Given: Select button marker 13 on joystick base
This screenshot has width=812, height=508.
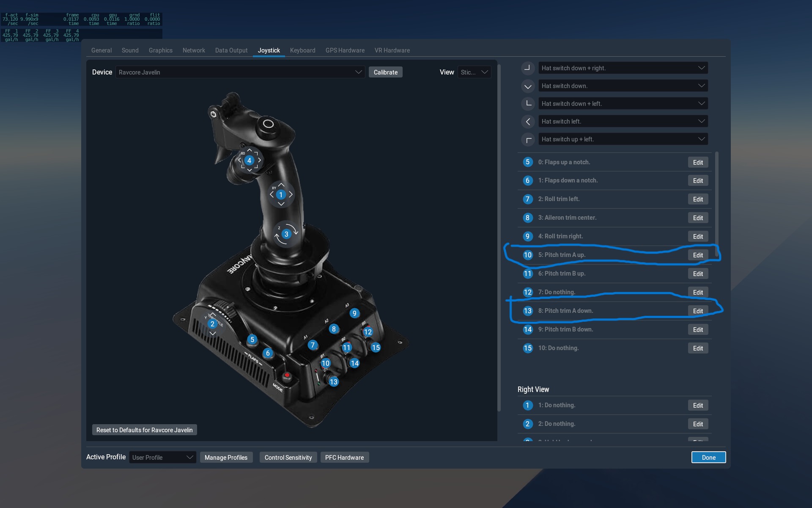Looking at the screenshot, I should 334,382.
